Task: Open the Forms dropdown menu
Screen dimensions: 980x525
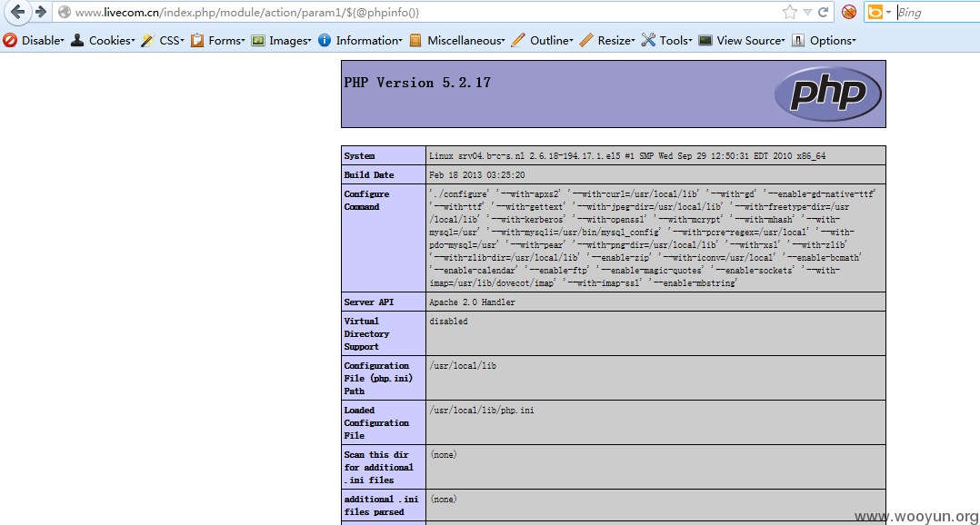Action: 227,40
